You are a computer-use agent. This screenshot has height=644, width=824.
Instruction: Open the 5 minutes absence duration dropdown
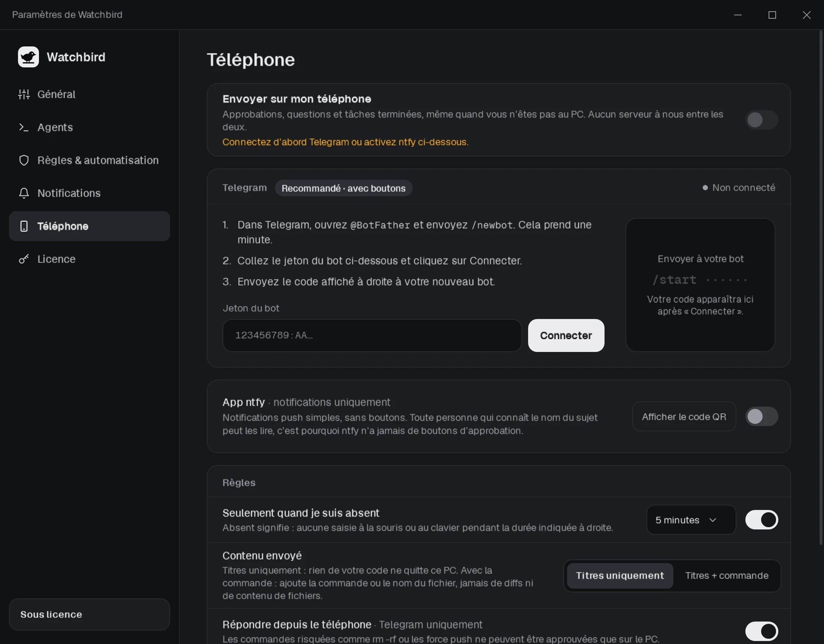point(691,520)
